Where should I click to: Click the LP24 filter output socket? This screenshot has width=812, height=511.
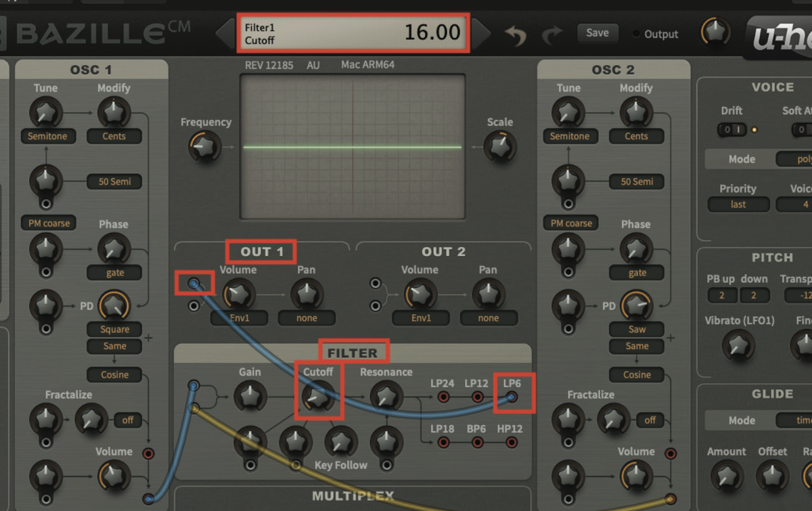pyautogui.click(x=443, y=398)
